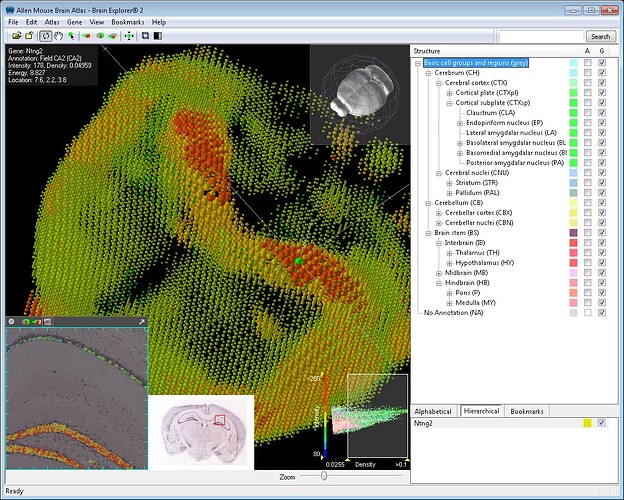The height and width of the screenshot is (500, 624).
Task: Expand the Cortical plate (CTXpl) node
Action: pyautogui.click(x=449, y=93)
